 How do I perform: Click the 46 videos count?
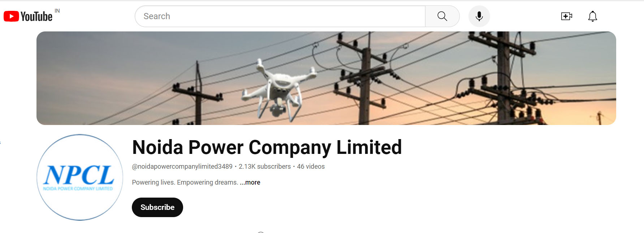[311, 167]
